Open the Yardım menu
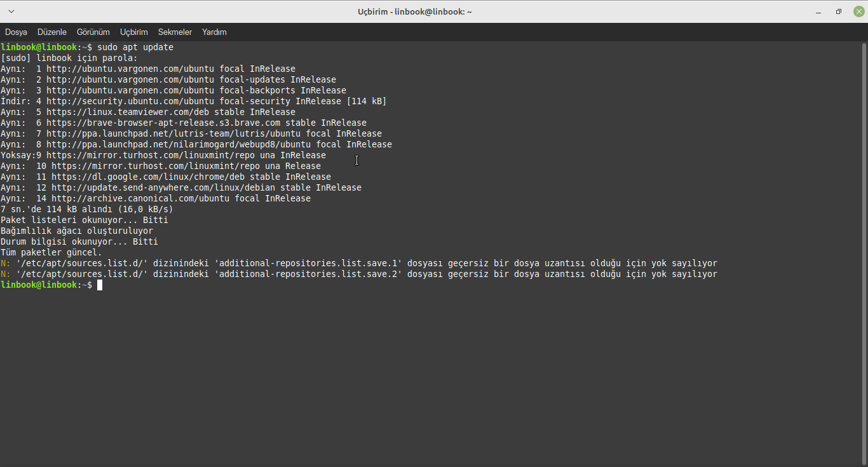The height and width of the screenshot is (467, 868). pyautogui.click(x=214, y=32)
